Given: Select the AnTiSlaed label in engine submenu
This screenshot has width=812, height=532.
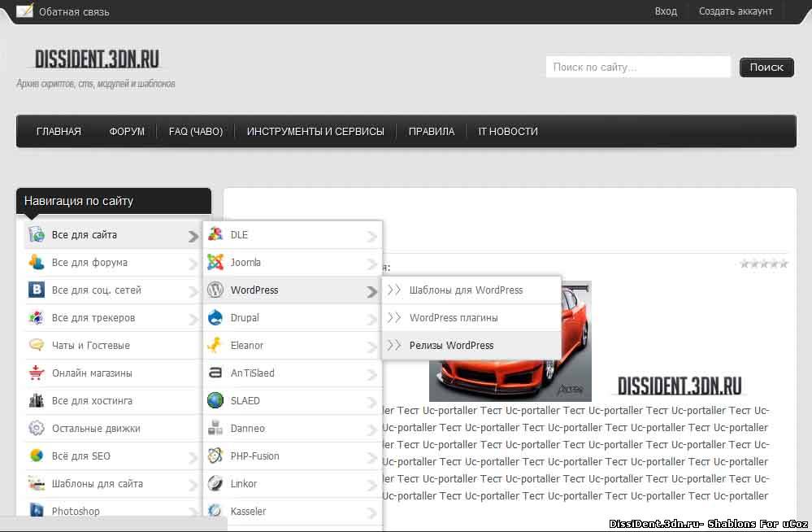Looking at the screenshot, I should pyautogui.click(x=252, y=373).
